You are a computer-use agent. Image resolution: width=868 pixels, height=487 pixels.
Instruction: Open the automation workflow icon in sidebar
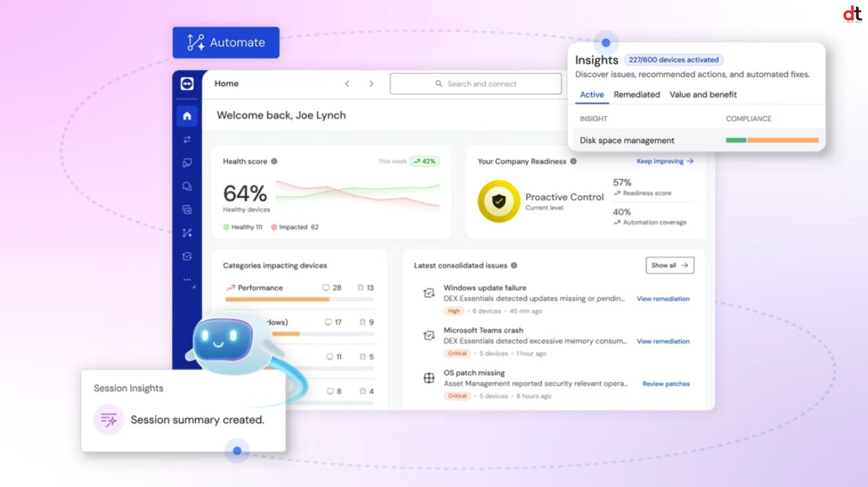187,233
